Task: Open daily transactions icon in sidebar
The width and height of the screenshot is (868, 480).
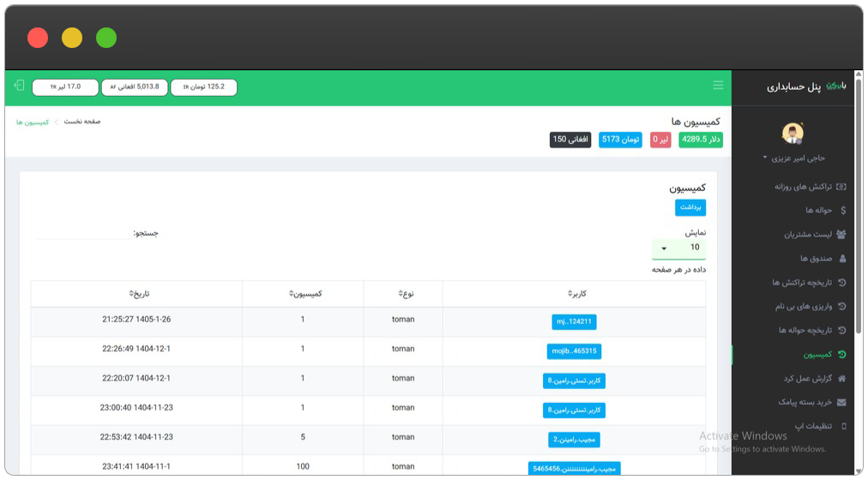Action: coord(841,187)
